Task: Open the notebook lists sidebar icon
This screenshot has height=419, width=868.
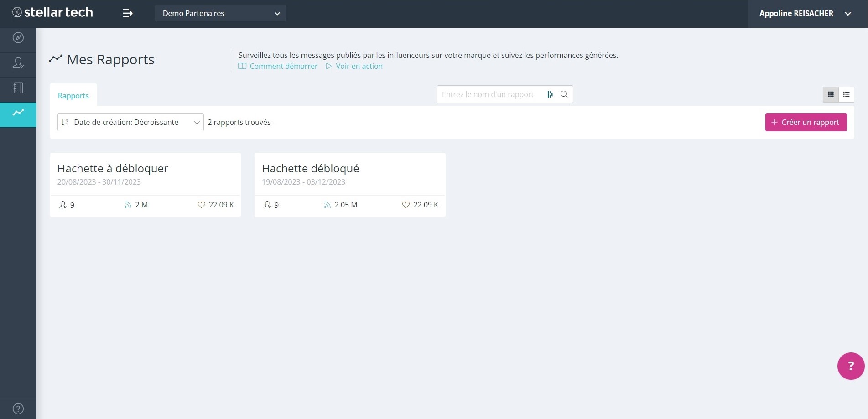Action: pos(18,88)
